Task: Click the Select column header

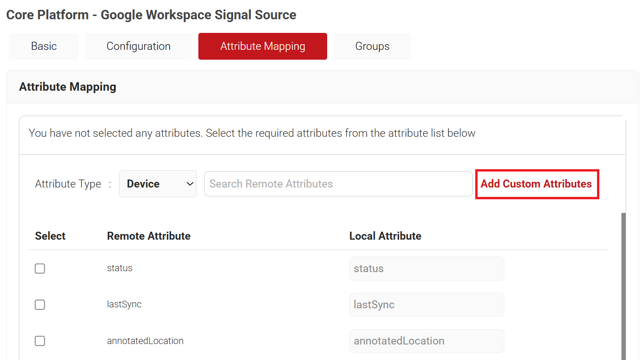Action: (50, 236)
